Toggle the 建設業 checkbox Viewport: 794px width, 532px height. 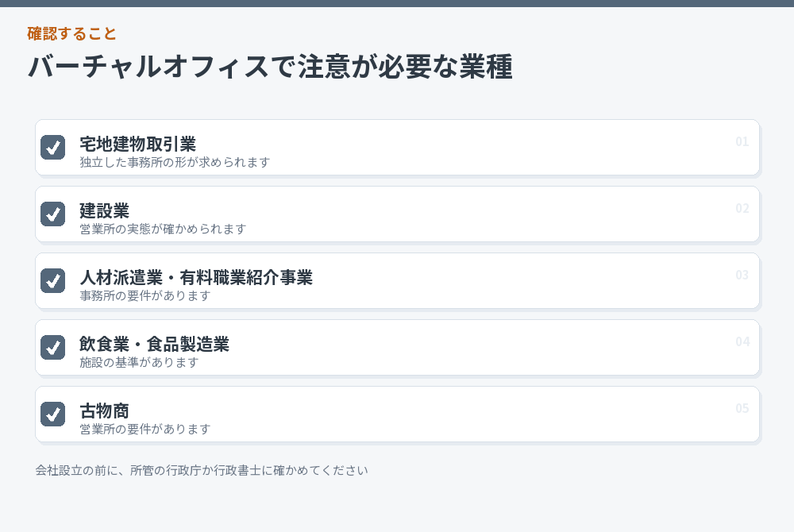click(x=52, y=214)
